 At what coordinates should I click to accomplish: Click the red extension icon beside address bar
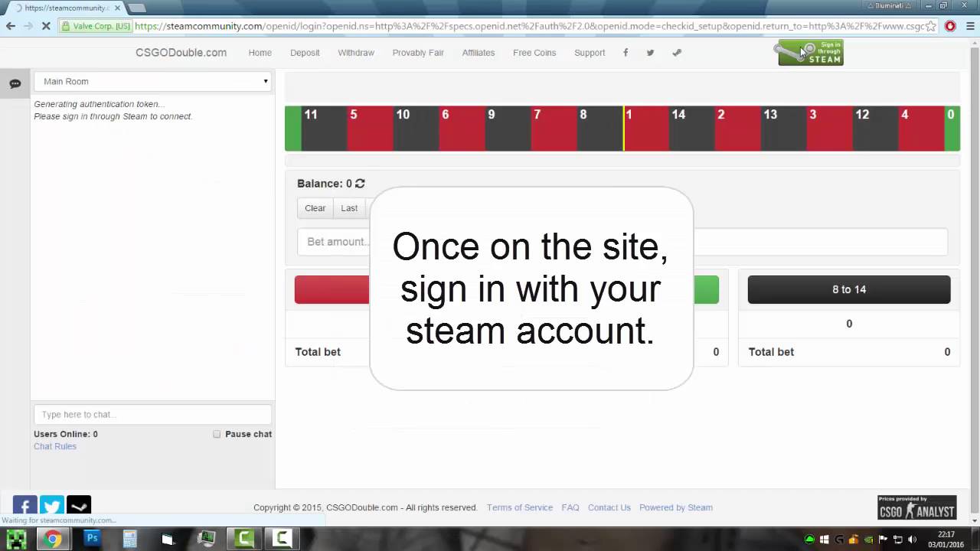[x=950, y=26]
